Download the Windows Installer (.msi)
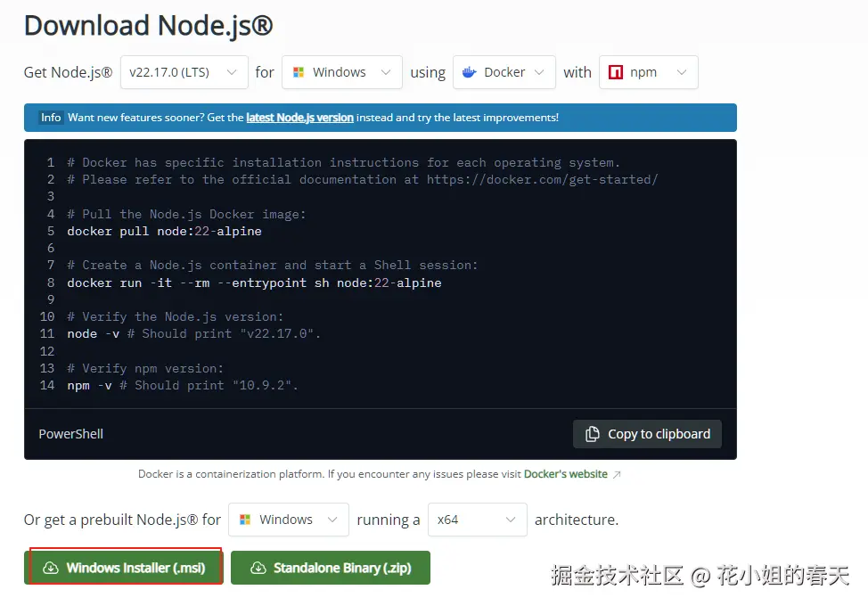 tap(124, 568)
